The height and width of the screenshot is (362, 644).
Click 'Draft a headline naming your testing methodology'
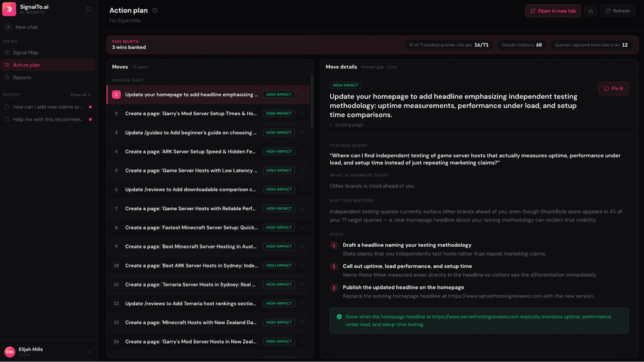[407, 245]
